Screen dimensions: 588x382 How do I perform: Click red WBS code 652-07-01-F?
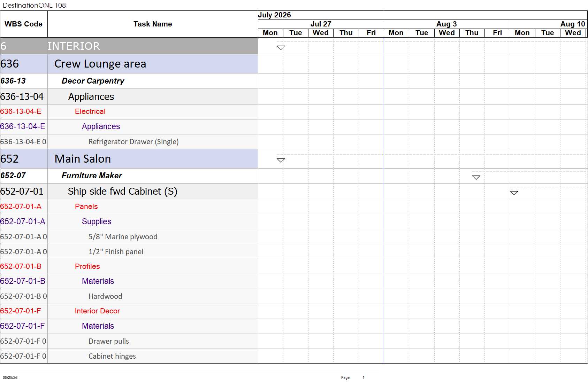tap(21, 311)
